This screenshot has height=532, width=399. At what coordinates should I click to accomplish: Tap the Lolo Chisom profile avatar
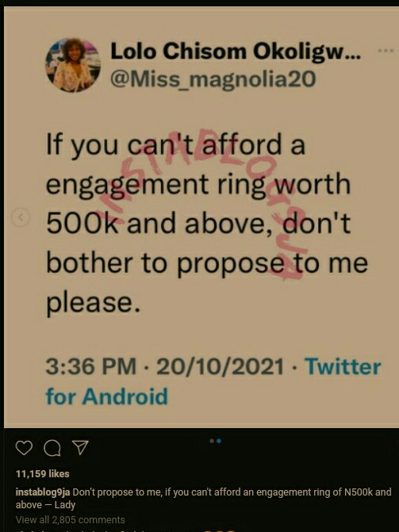(73, 65)
